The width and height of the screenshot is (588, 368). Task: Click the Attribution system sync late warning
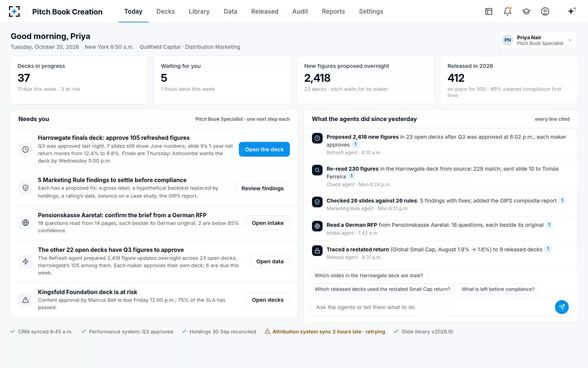(325, 332)
